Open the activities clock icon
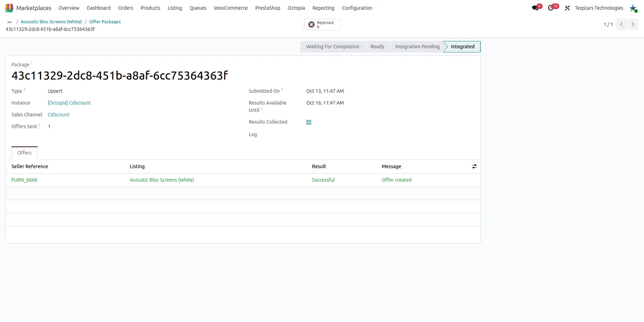 (551, 8)
